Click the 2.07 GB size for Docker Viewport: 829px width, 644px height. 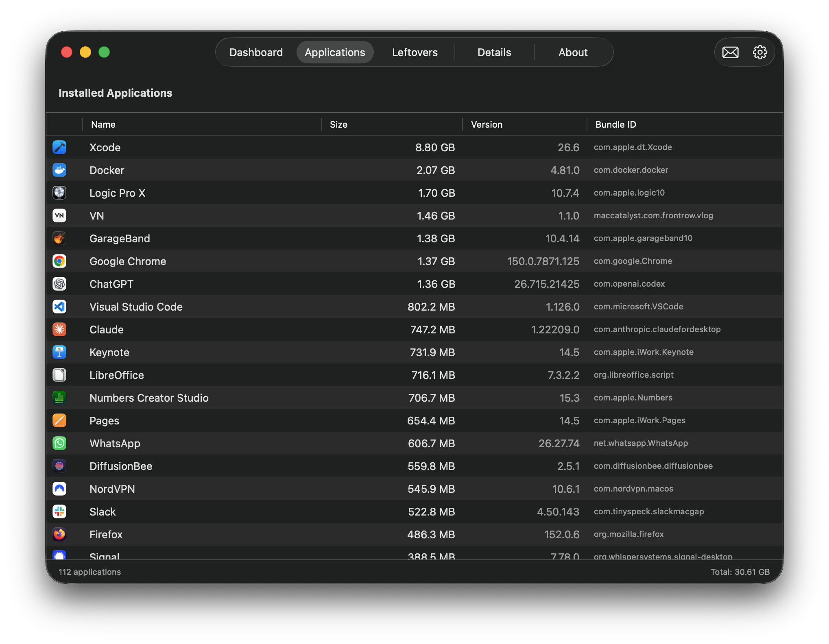(x=436, y=170)
